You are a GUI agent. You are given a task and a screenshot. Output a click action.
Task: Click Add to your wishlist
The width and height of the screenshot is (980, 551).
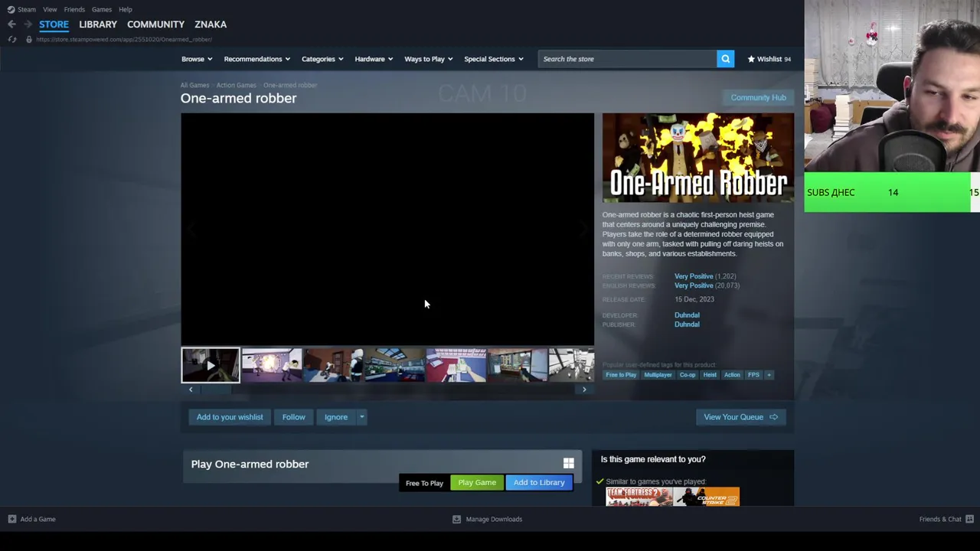[x=230, y=417]
